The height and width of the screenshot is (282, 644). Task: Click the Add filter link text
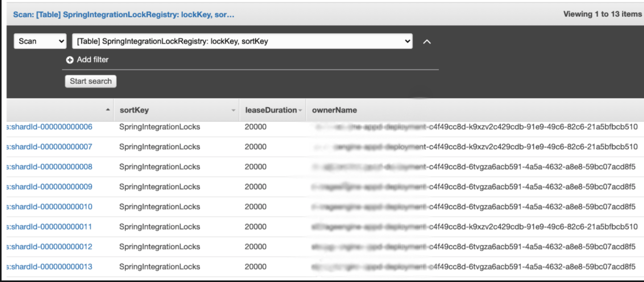[x=92, y=60]
